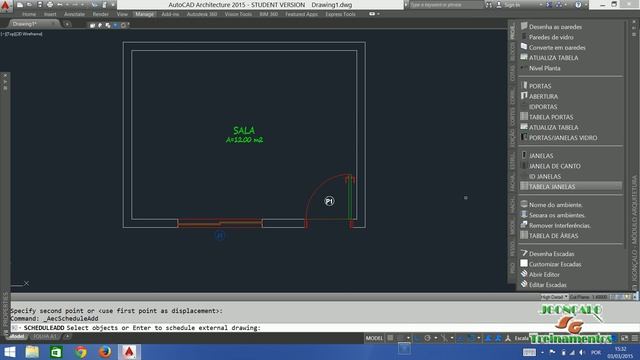Select the Paredes de vidro tool

tap(551, 37)
